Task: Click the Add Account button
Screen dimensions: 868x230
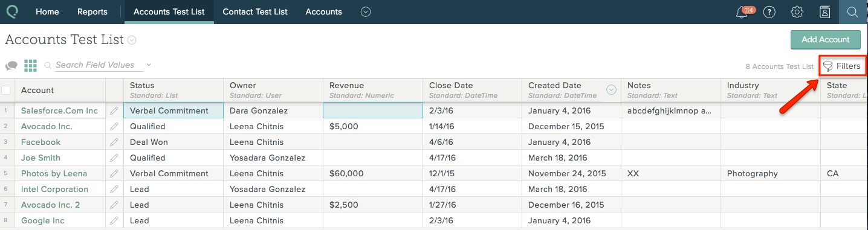Action: 826,39
